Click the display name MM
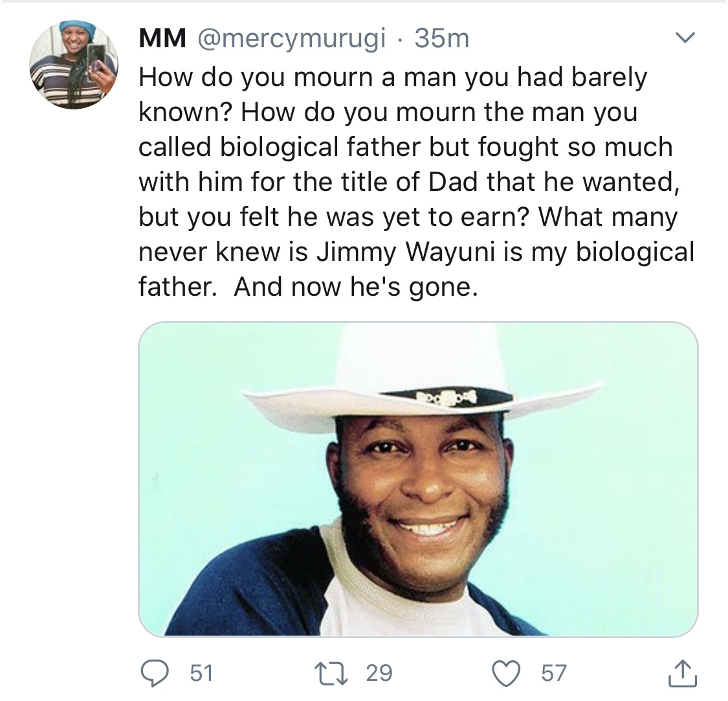 (x=162, y=38)
